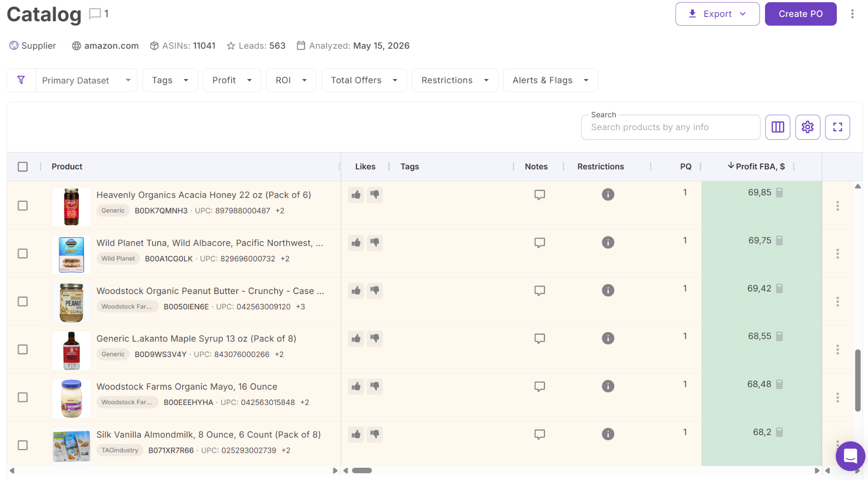Viewport: 868px width, 480px height.
Task: Click the Notes column header
Action: (x=536, y=166)
